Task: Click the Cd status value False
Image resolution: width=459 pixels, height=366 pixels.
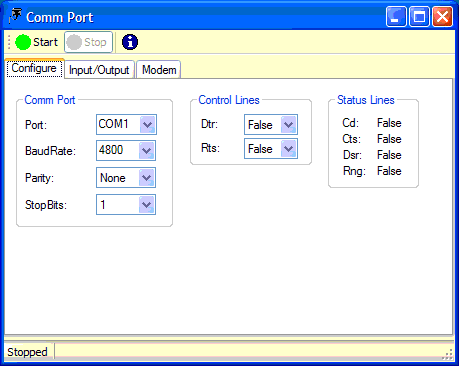Action: (389, 123)
